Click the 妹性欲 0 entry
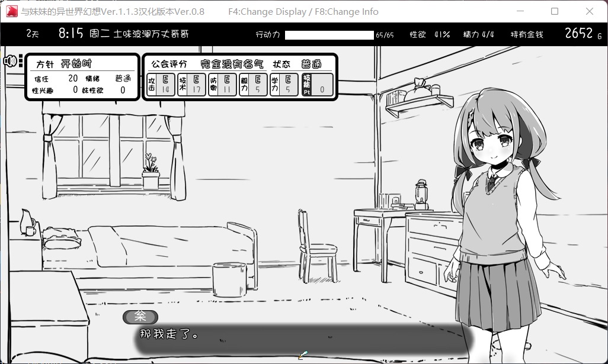The width and height of the screenshot is (608, 364). [104, 90]
